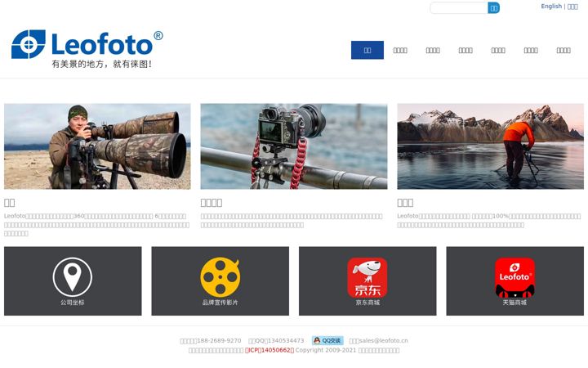Open the 品牌宣传影片 film reel icon
This screenshot has height=368, width=588.
point(220,277)
